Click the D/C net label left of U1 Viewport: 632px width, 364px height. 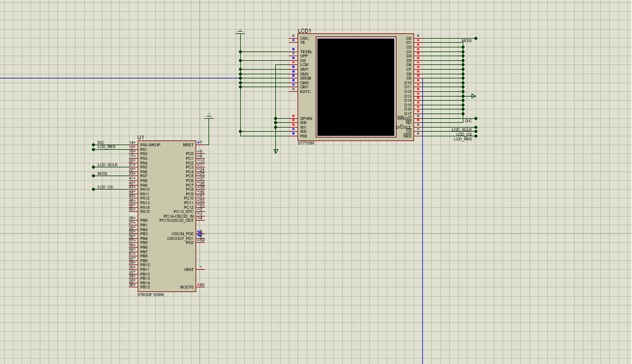click(x=101, y=143)
